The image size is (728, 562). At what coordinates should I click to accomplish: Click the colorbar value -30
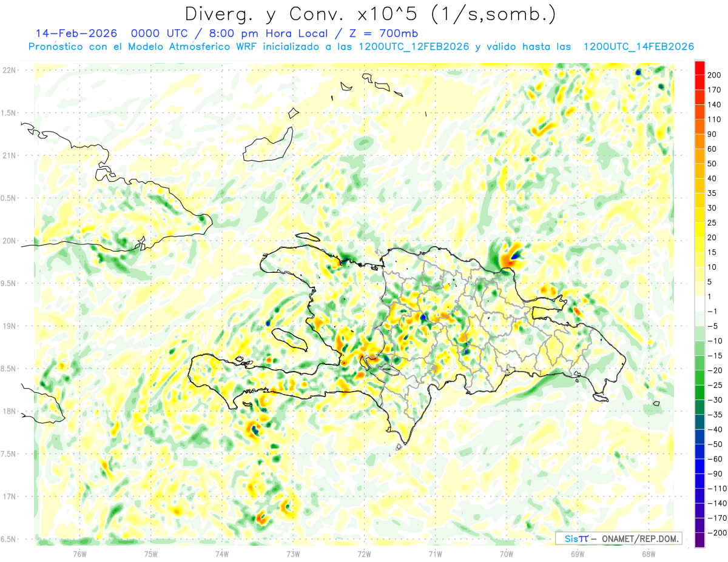715,400
